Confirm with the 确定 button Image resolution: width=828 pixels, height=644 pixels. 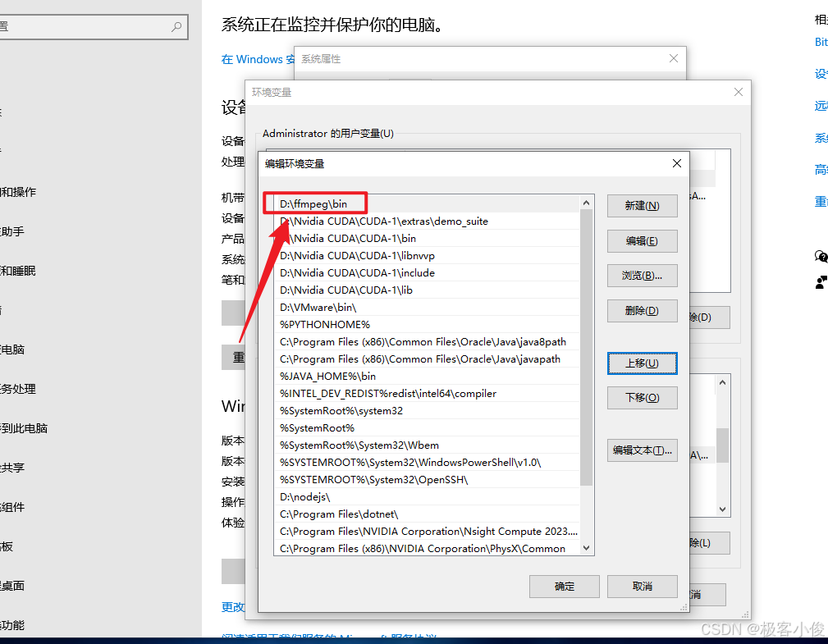click(x=565, y=587)
